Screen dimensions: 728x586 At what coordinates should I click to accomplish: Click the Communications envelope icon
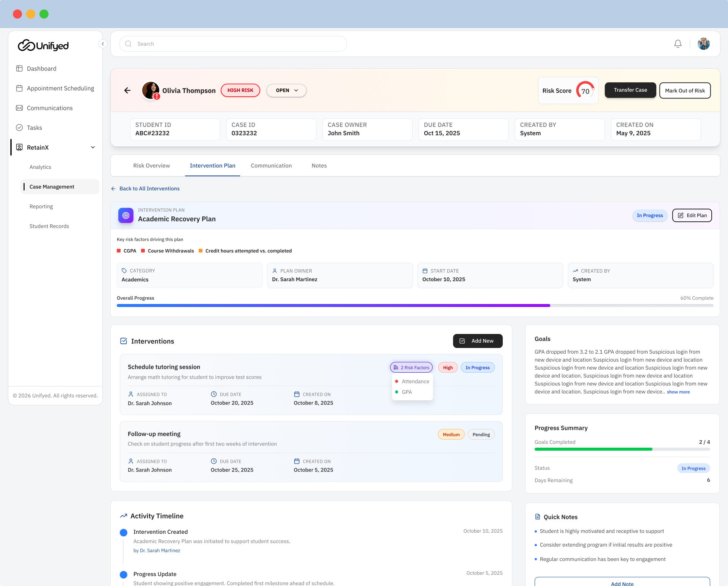coord(19,108)
